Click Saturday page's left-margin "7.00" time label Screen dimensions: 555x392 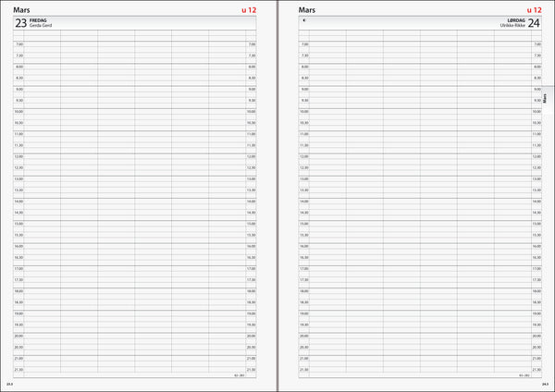coord(304,44)
